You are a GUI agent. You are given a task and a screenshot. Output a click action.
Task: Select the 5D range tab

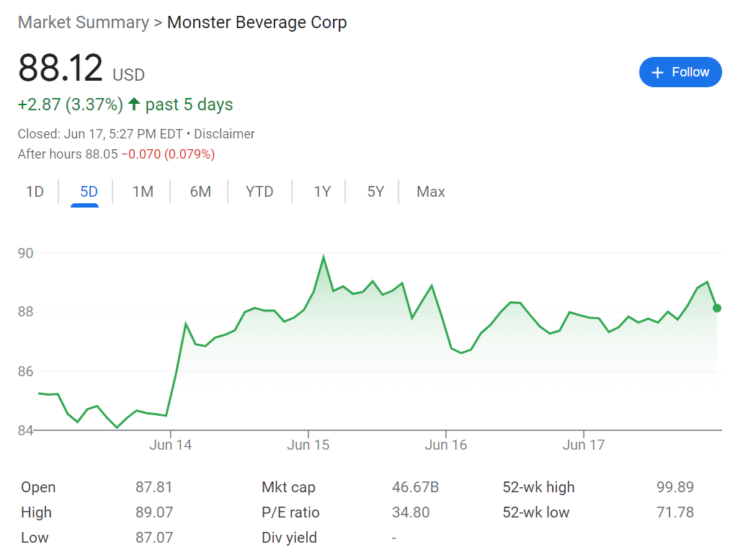coord(89,192)
